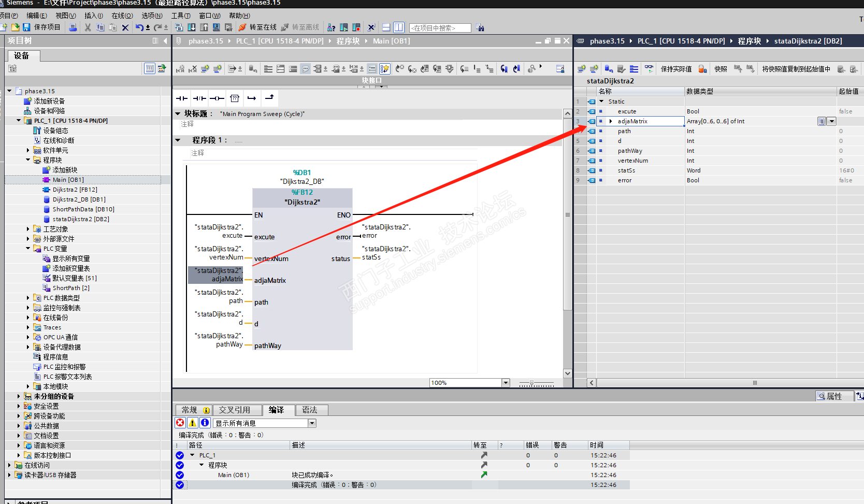Open the adjaMatrix data type dropdown arrow

[831, 121]
